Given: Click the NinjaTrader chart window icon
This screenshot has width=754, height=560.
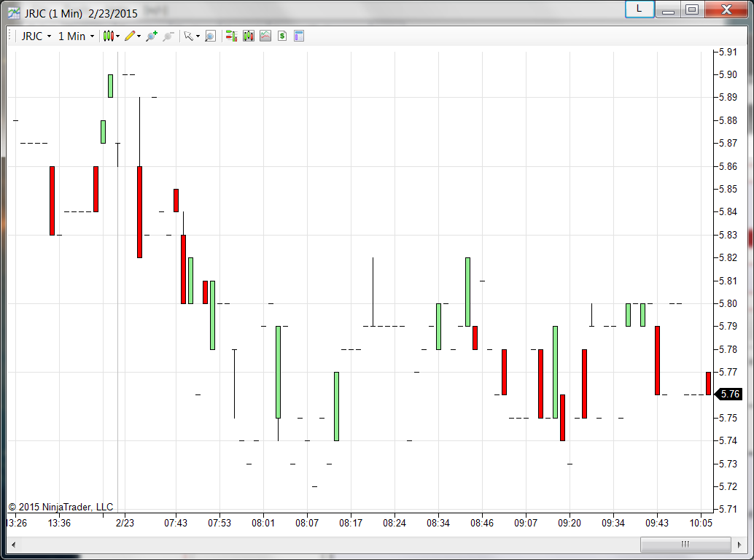Looking at the screenshot, I should (13, 13).
